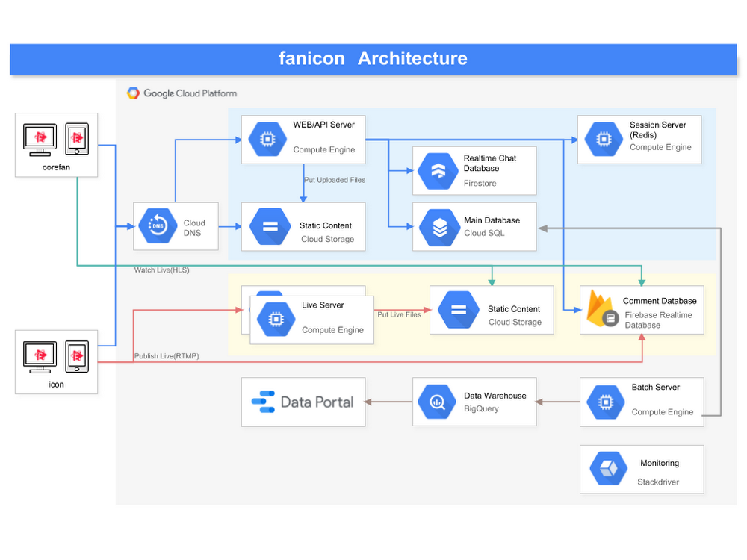This screenshot has height=560, width=747.
Task: Click the "Session Server (Redis)" title text
Action: (658, 130)
